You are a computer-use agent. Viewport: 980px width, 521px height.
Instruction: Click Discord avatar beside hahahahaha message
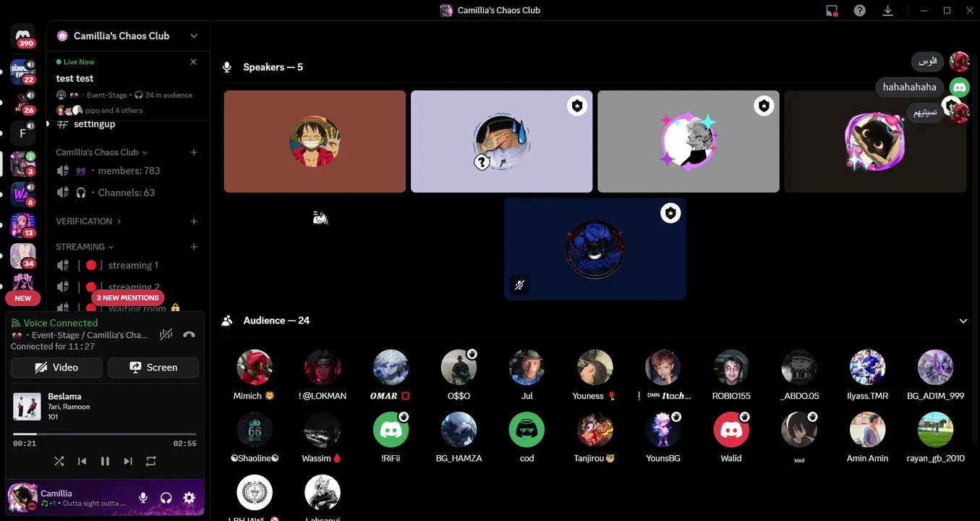[959, 87]
